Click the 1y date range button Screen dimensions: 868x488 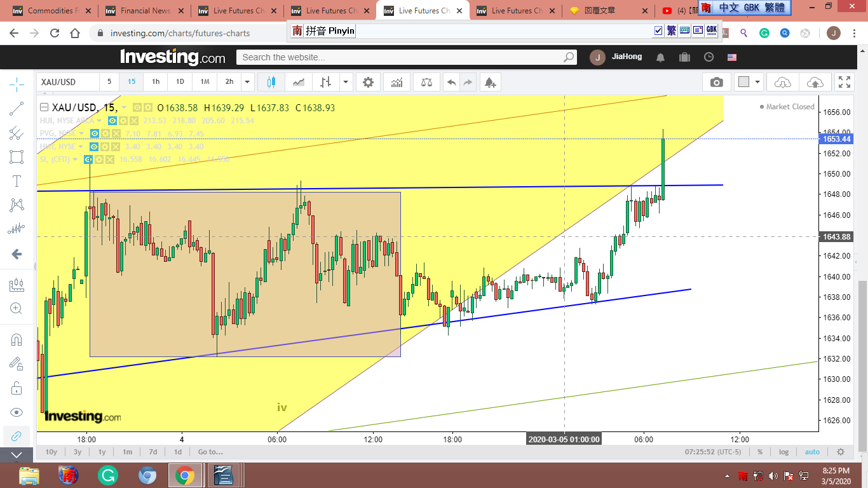click(x=102, y=452)
